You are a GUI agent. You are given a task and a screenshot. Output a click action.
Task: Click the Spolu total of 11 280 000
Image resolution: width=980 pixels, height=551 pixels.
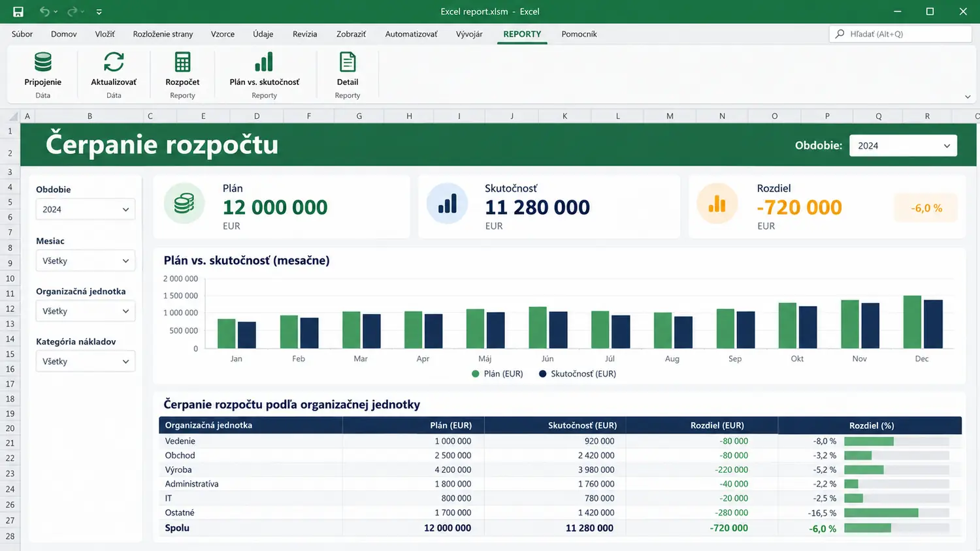589,528
